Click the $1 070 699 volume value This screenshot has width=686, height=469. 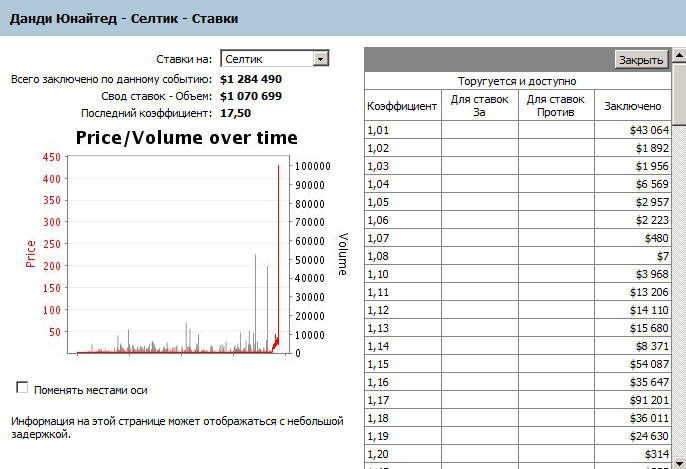click(251, 96)
